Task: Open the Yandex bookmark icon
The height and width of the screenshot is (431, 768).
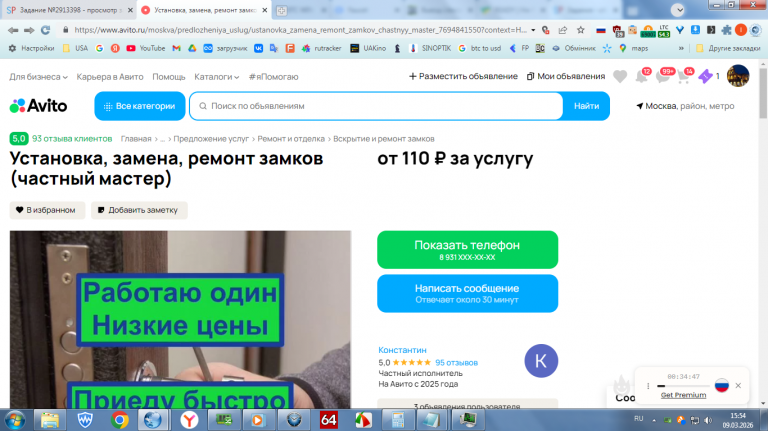Action: pyautogui.click(x=115, y=48)
